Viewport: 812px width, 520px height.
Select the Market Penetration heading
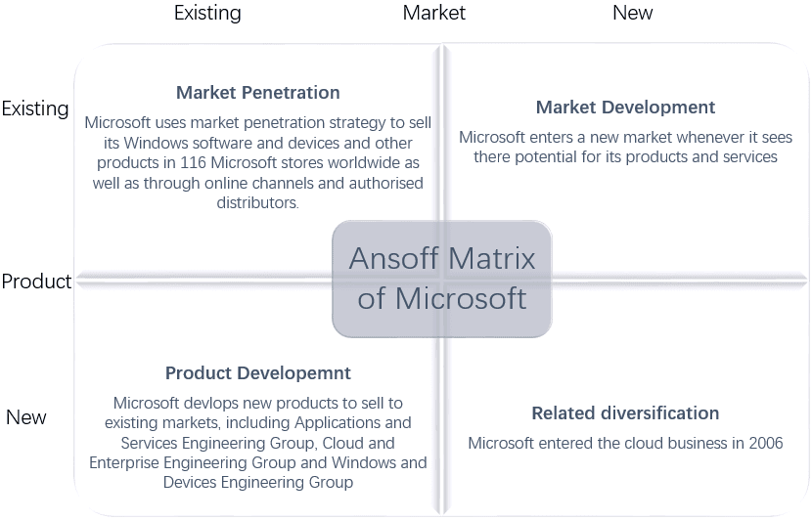click(258, 93)
